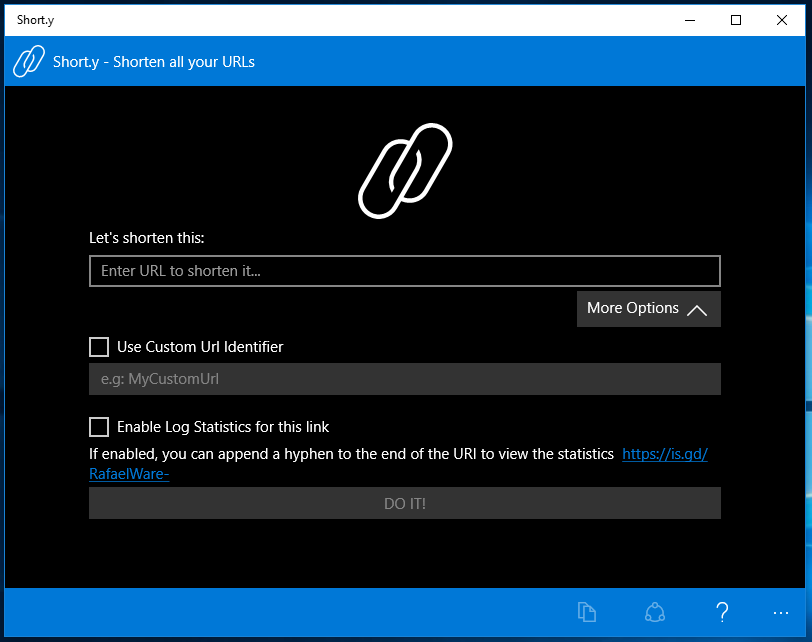Close the Short.y window
Image resolution: width=812 pixels, height=642 pixels.
(782, 20)
